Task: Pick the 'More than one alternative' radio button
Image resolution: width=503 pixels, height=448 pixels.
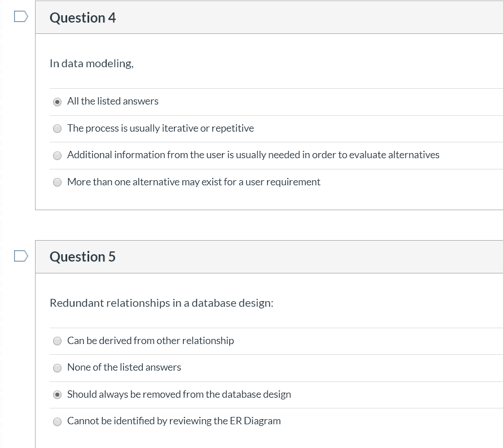Action: 57,182
